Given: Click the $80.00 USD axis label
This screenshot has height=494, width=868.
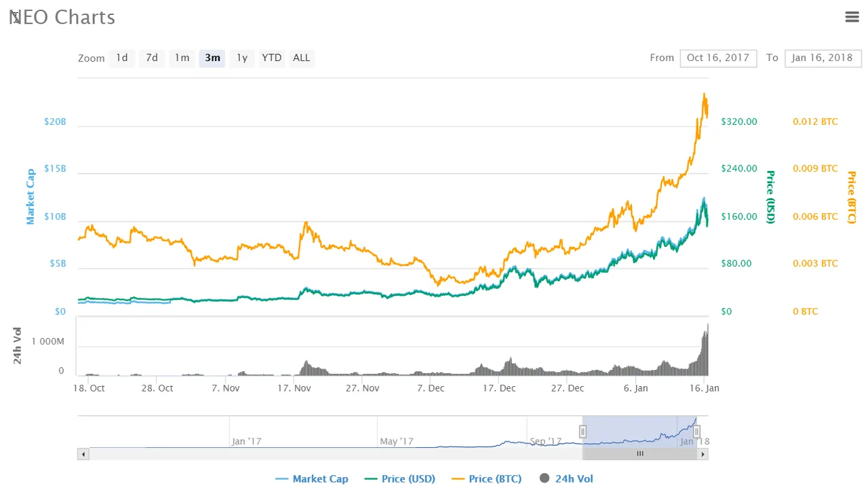Looking at the screenshot, I should [x=736, y=263].
